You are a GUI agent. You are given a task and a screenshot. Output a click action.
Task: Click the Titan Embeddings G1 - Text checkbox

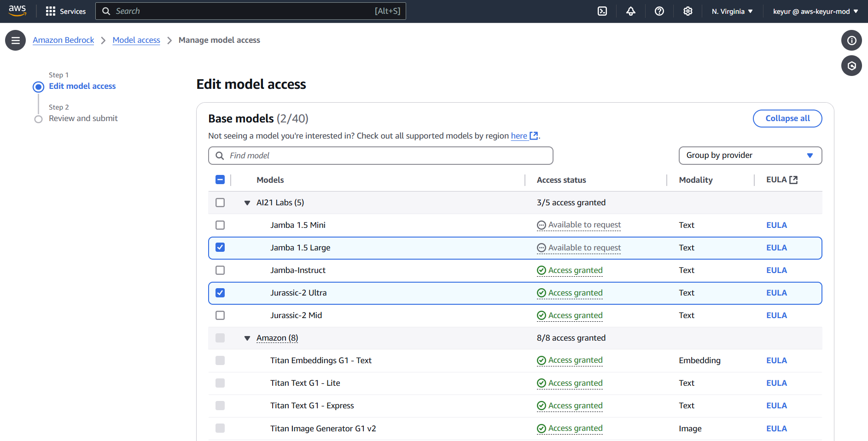click(x=220, y=360)
